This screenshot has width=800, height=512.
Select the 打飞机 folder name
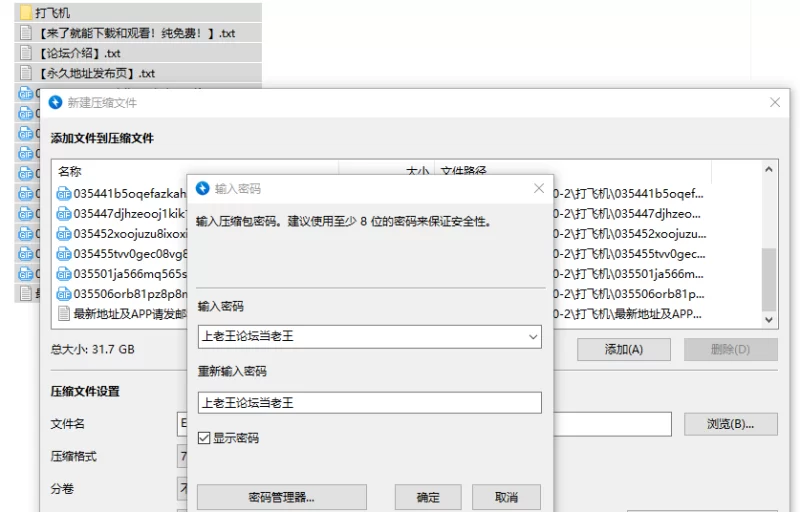53,13
